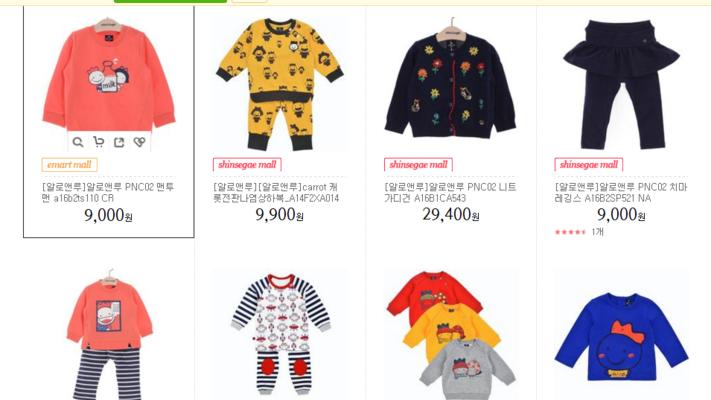Open the coral sweatshirt in new window icon

pyautogui.click(x=119, y=142)
